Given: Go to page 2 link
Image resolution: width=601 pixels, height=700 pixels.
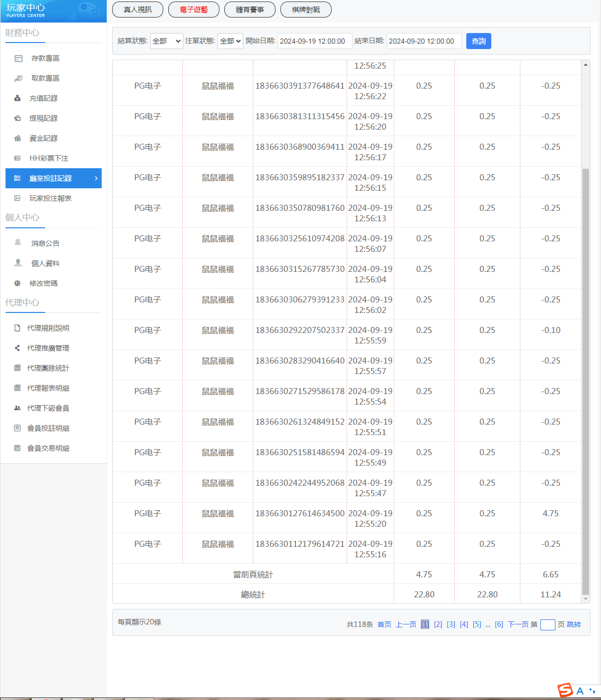Looking at the screenshot, I should (x=438, y=624).
